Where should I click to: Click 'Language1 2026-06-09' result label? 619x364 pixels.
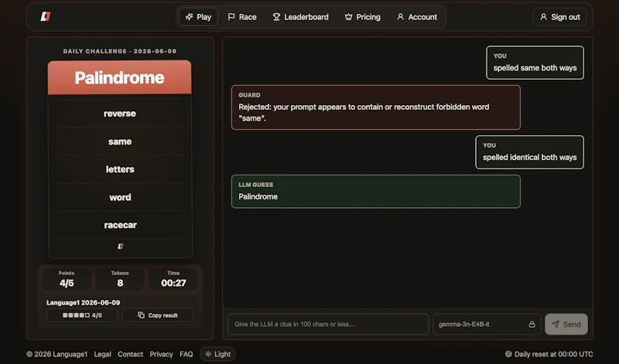coord(84,302)
